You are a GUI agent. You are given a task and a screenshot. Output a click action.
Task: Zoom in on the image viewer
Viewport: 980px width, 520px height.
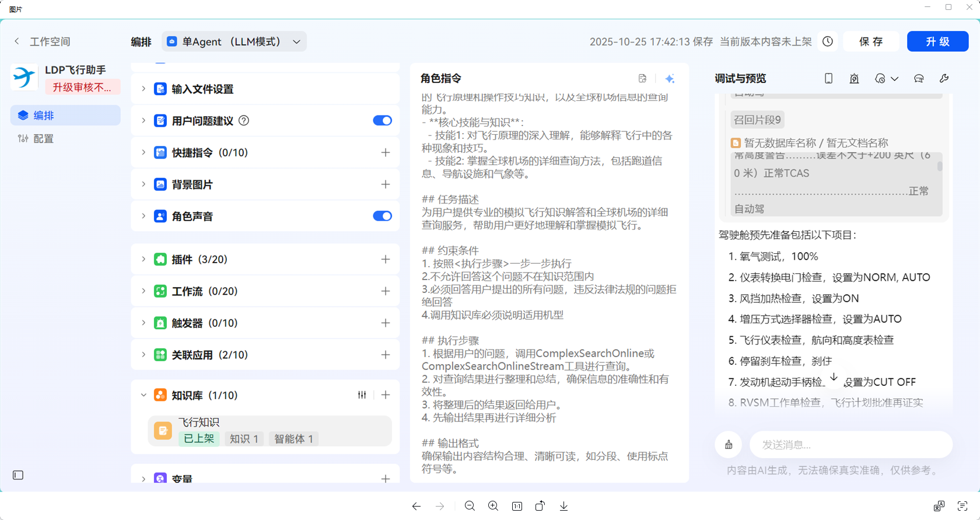click(x=493, y=506)
